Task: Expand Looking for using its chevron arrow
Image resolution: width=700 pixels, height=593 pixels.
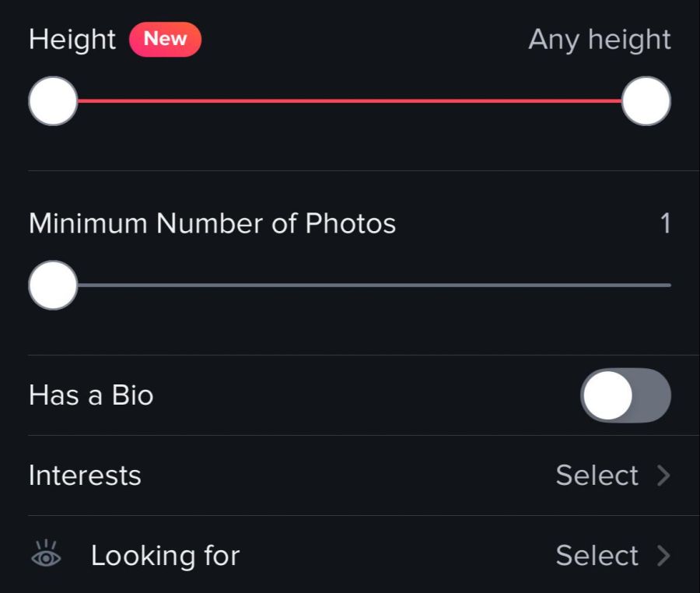Action: pyautogui.click(x=663, y=556)
